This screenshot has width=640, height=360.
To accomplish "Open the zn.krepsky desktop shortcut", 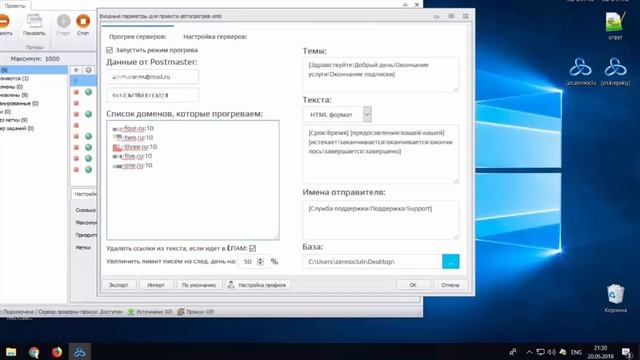I will (x=616, y=71).
